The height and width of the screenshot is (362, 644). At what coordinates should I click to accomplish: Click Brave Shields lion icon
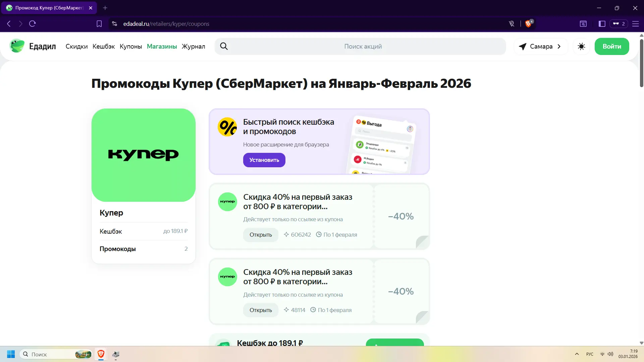click(528, 24)
